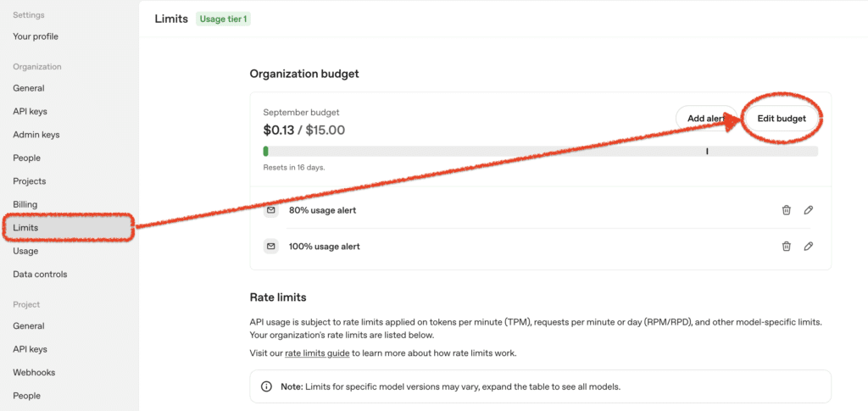The width and height of the screenshot is (868, 411).
Task: Delete the 100% usage alert
Action: coord(786,246)
